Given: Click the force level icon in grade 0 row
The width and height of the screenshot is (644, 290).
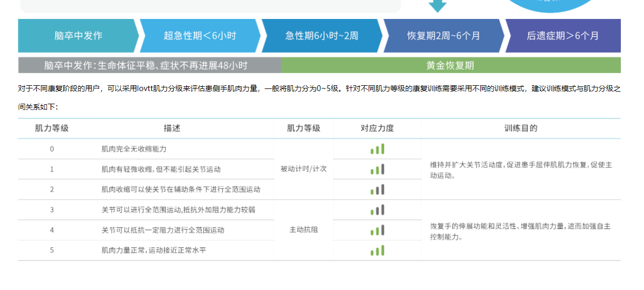Looking at the screenshot, I should click(x=377, y=149).
